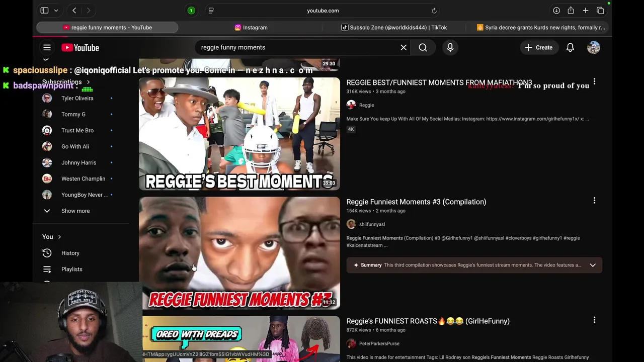This screenshot has height=362, width=644.
Task: Open the green privacy extension icon
Action: click(191, 10)
